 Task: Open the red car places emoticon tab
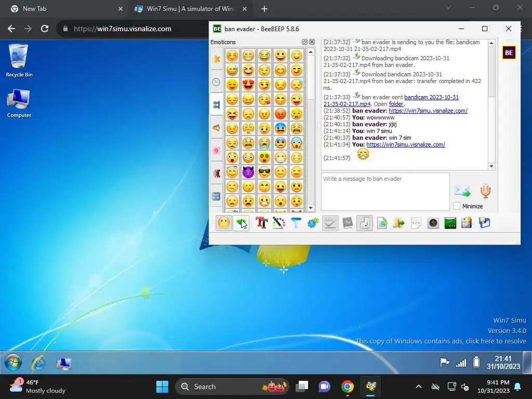tap(217, 174)
